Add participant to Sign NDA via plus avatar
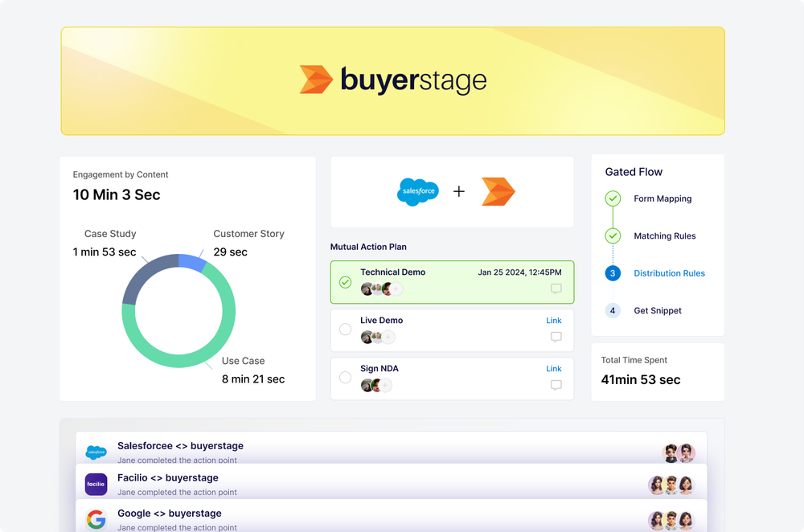Image resolution: width=804 pixels, height=532 pixels. coord(386,386)
